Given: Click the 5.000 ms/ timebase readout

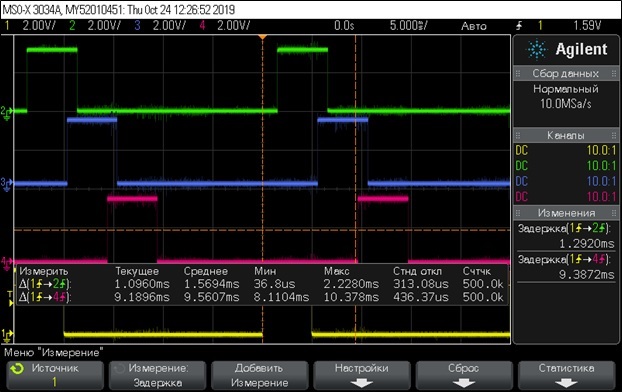Looking at the screenshot, I should tap(408, 26).
